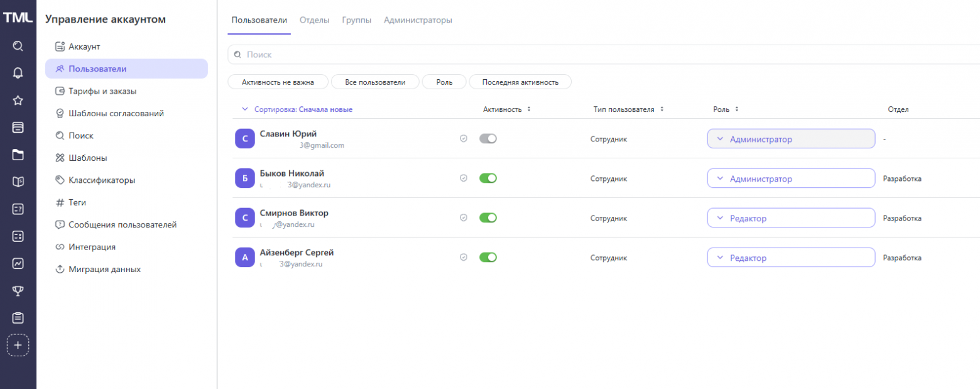Disable activity for Быков Николай
Screen dimensions: 980x389
[489, 178]
